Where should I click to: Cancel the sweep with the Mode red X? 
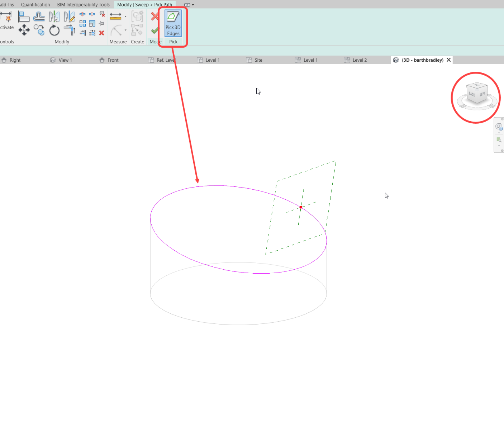[154, 16]
